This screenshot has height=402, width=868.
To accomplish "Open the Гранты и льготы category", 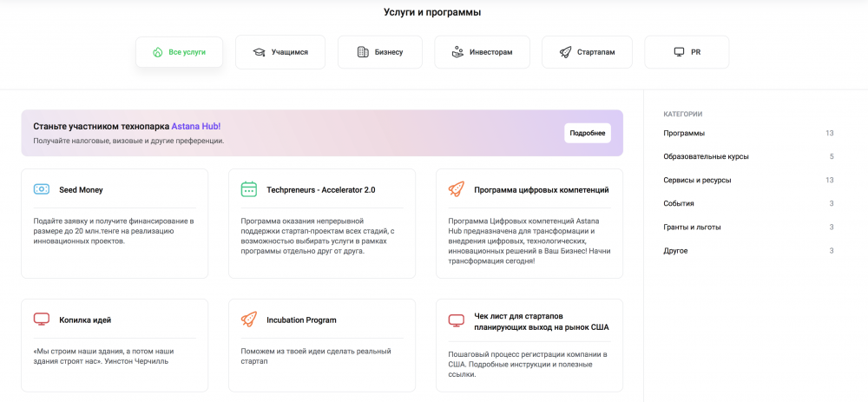I will pyautogui.click(x=692, y=227).
